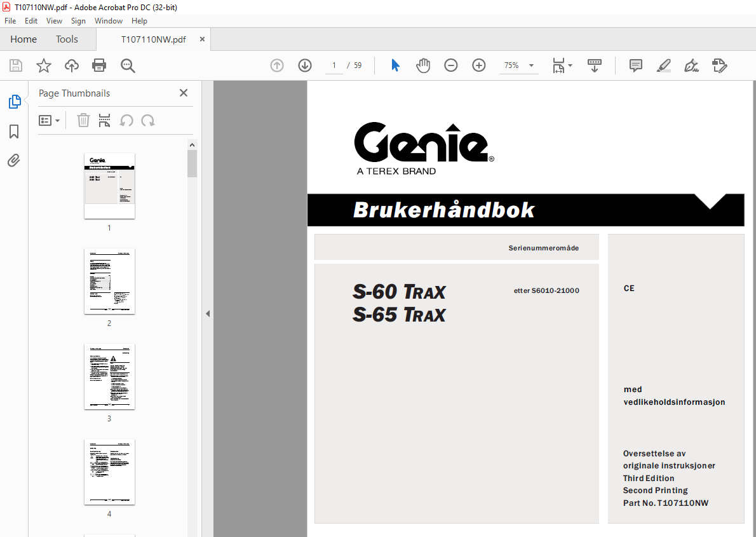Click the 'S-65 TRAX' model text
Image resolution: width=756 pixels, height=537 pixels.
pos(399,315)
